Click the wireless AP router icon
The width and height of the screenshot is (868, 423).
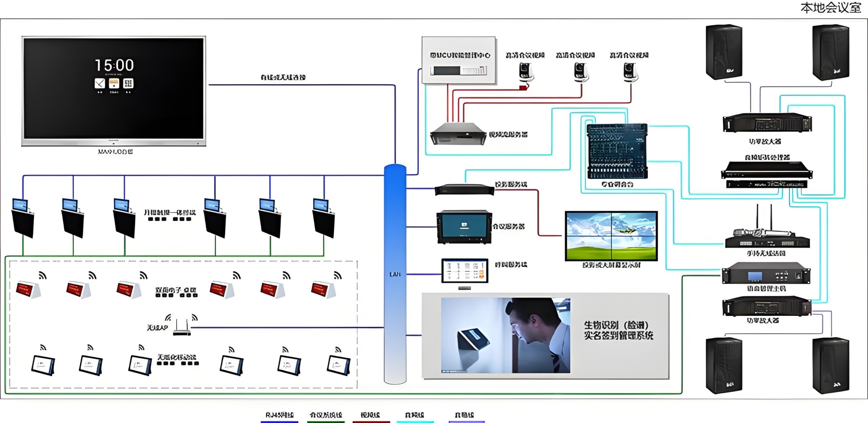182,328
